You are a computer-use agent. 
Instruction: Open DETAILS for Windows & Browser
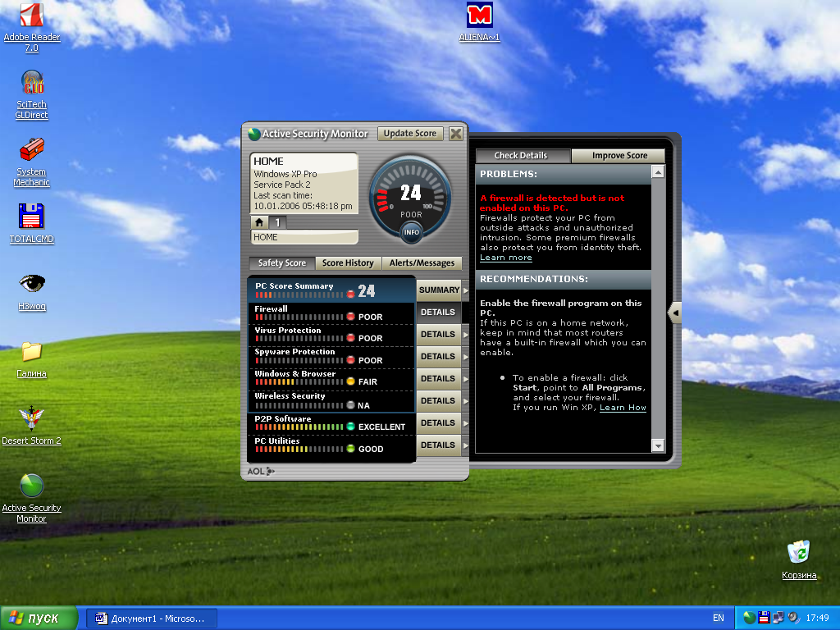click(x=438, y=379)
